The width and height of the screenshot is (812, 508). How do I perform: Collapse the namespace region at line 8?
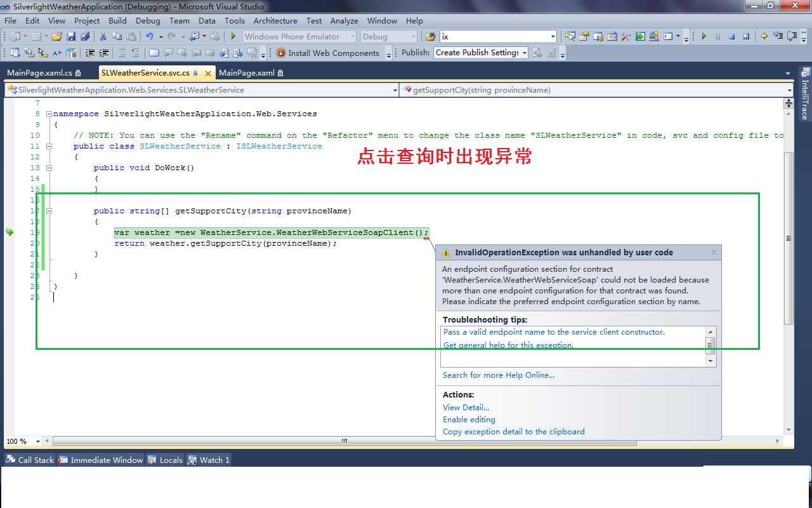point(49,114)
